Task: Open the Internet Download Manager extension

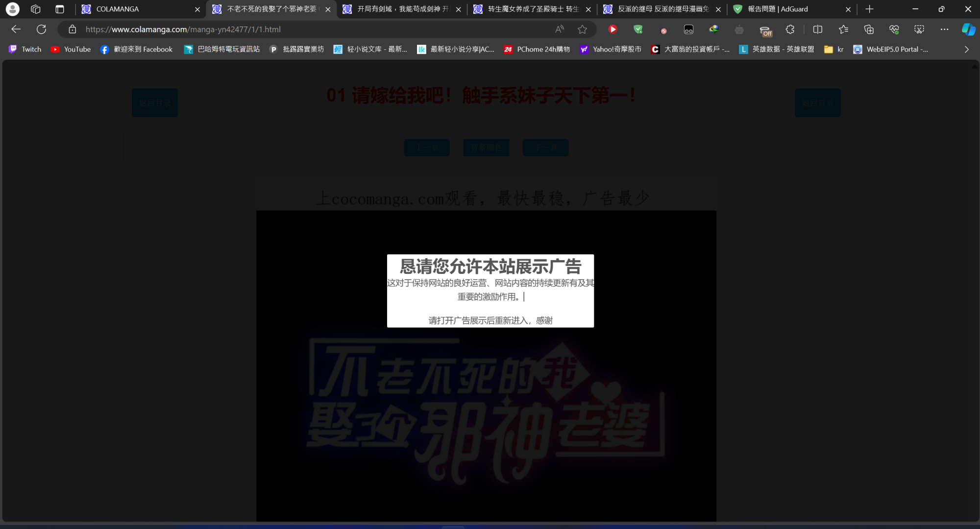Action: coord(714,29)
